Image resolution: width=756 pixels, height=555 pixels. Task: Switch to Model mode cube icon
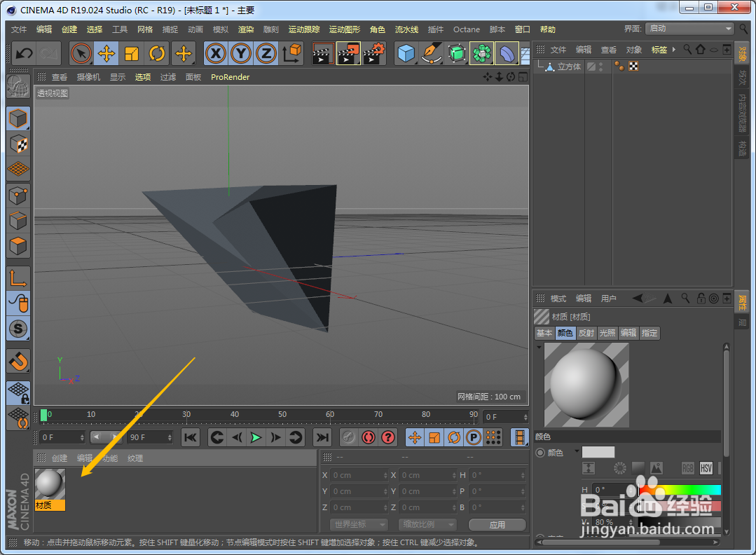tap(18, 118)
